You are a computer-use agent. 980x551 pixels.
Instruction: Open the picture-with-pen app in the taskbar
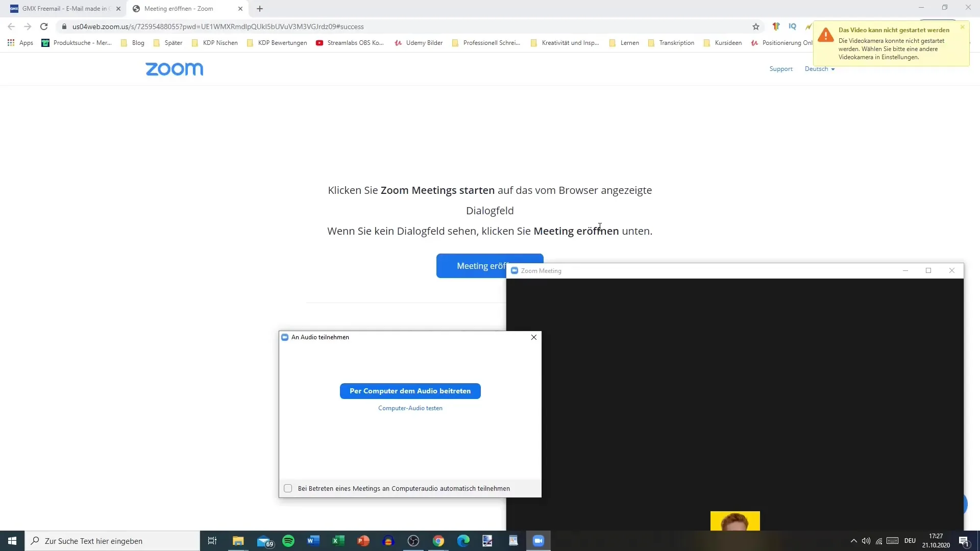[x=488, y=541]
